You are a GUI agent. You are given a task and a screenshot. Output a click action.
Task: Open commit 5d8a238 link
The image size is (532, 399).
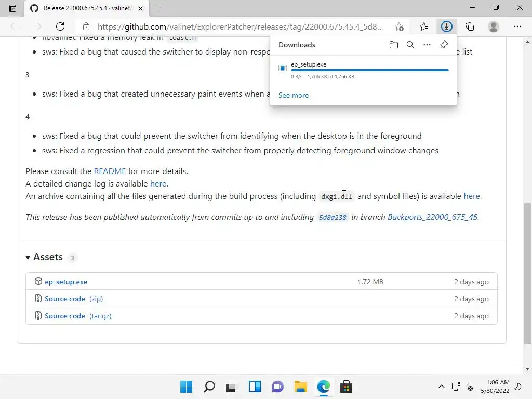332,217
